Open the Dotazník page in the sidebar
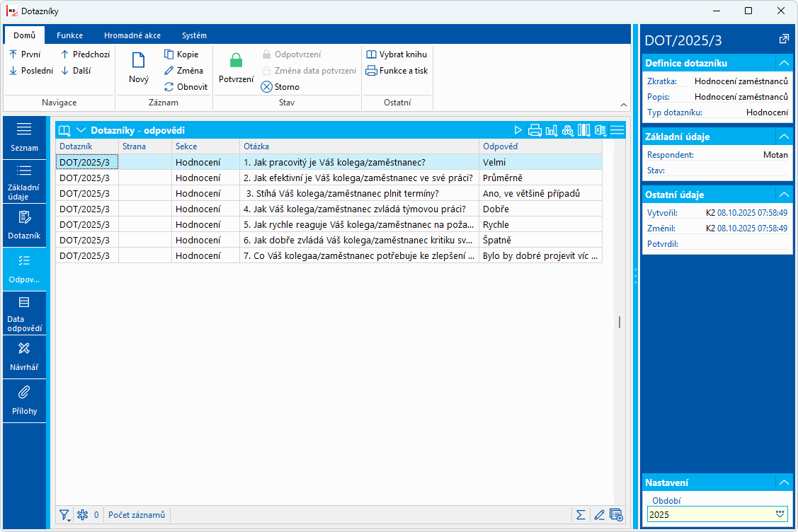 pyautogui.click(x=24, y=225)
